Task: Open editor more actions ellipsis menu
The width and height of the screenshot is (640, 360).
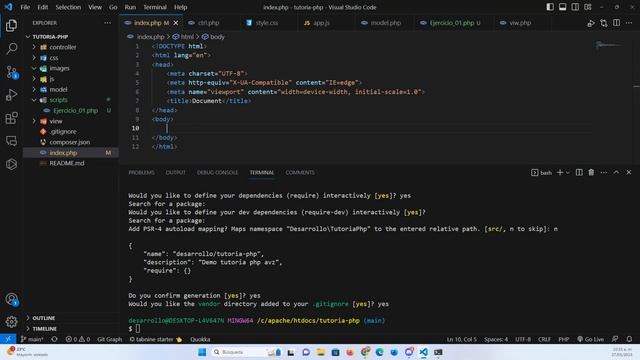Action: coord(629,23)
